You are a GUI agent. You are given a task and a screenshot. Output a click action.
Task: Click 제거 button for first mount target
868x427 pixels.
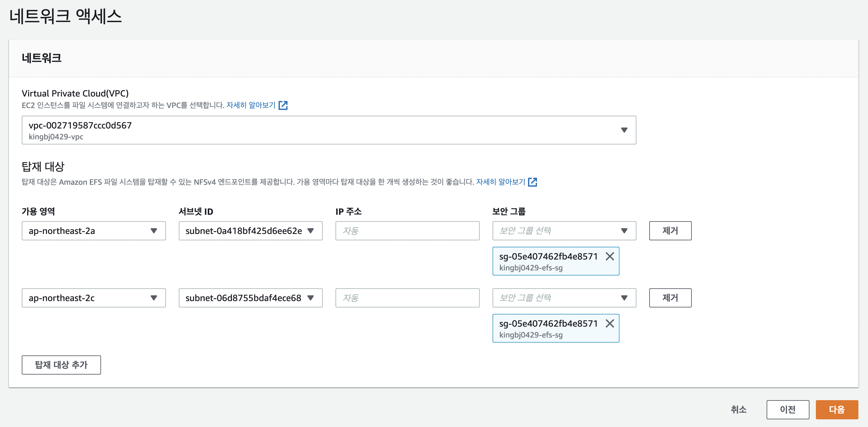click(x=670, y=231)
